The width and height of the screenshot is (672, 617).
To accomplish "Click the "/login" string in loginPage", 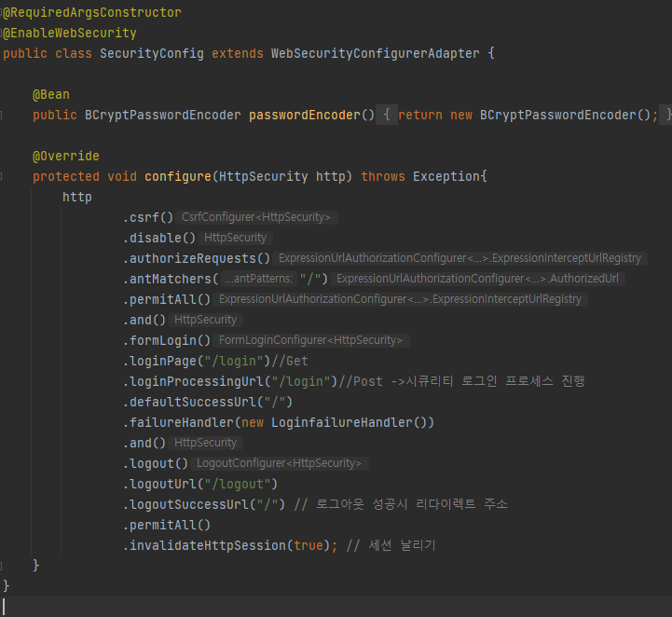I will (234, 362).
